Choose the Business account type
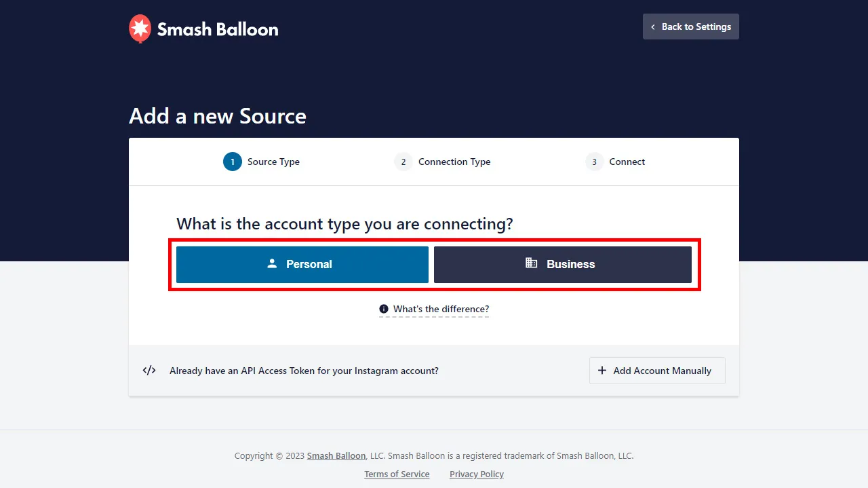Screen dimensions: 868x488 (x=563, y=264)
